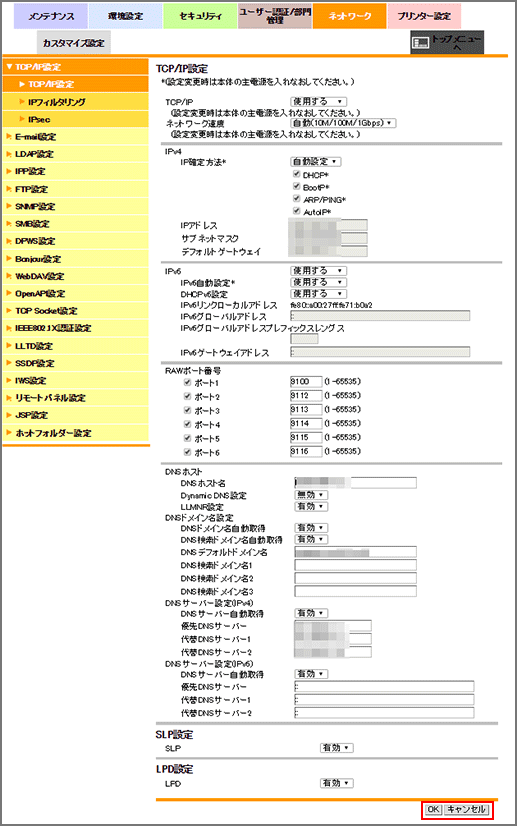Expand LLTD設定 in sidebar
The width and height of the screenshot is (517, 826).
(76, 346)
